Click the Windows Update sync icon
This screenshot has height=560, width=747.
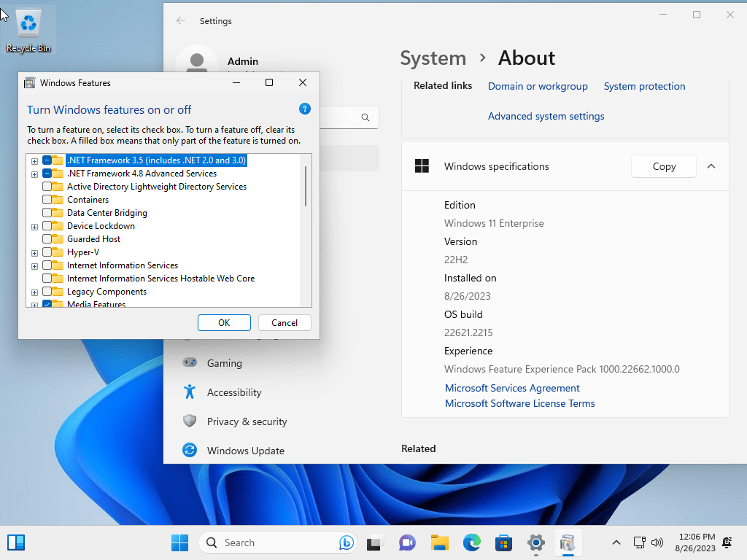(190, 450)
